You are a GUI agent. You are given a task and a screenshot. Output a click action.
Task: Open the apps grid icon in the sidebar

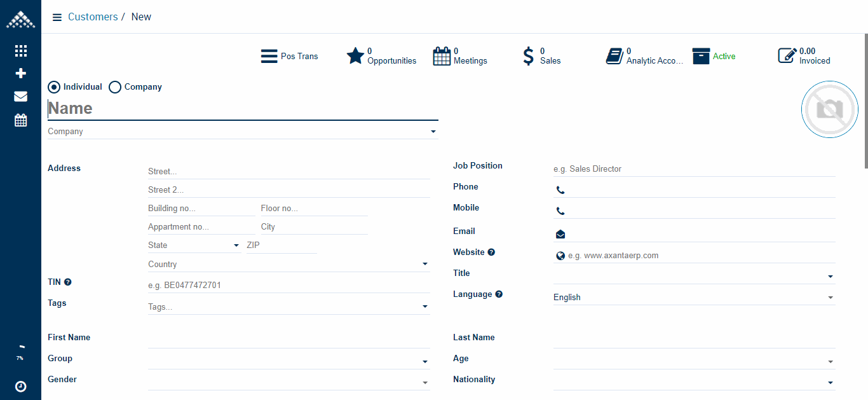20,50
